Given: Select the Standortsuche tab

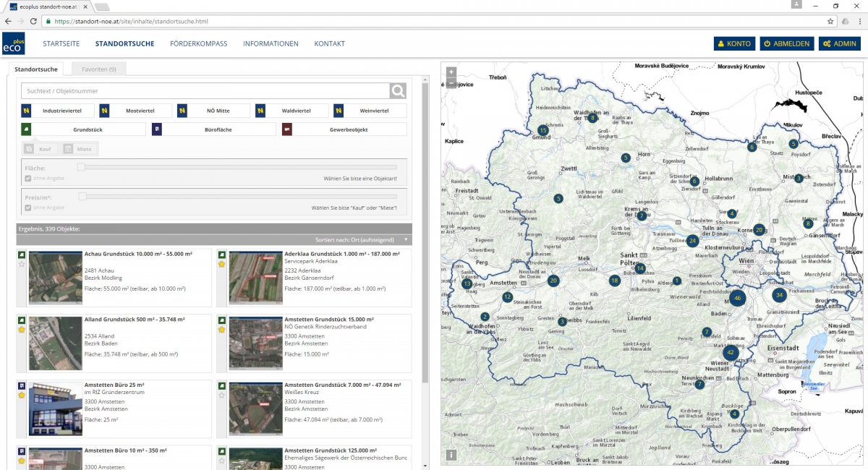Looking at the screenshot, I should pos(35,69).
